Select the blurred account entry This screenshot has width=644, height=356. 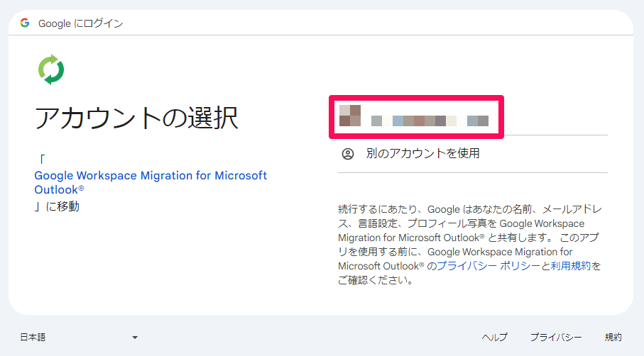(x=417, y=117)
